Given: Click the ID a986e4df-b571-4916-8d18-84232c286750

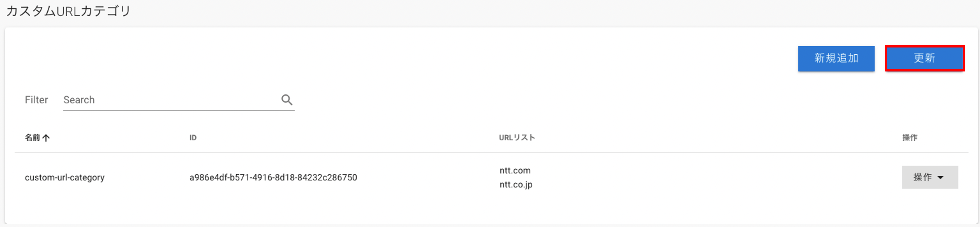Looking at the screenshot, I should click(273, 177).
